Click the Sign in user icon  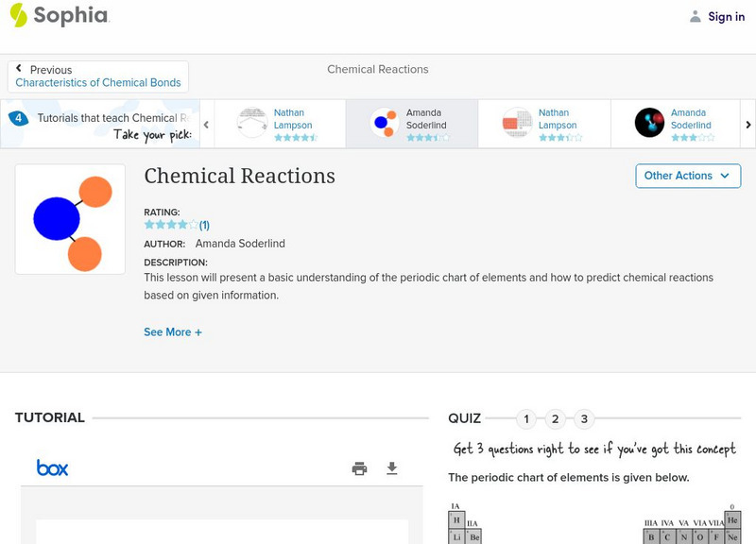coord(696,16)
